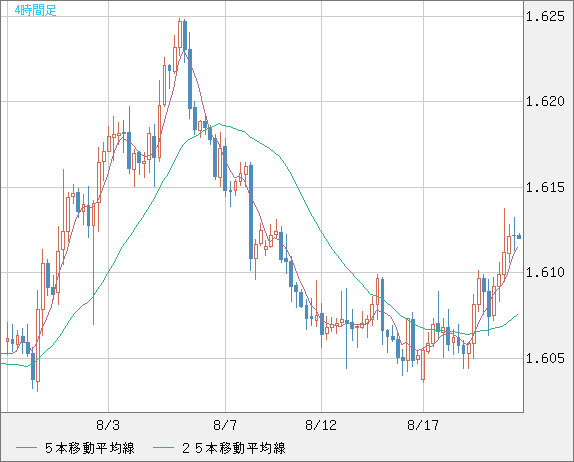The width and height of the screenshot is (574, 462).
Task: Click the tall blue candle after 8/7
Action: pos(251,212)
